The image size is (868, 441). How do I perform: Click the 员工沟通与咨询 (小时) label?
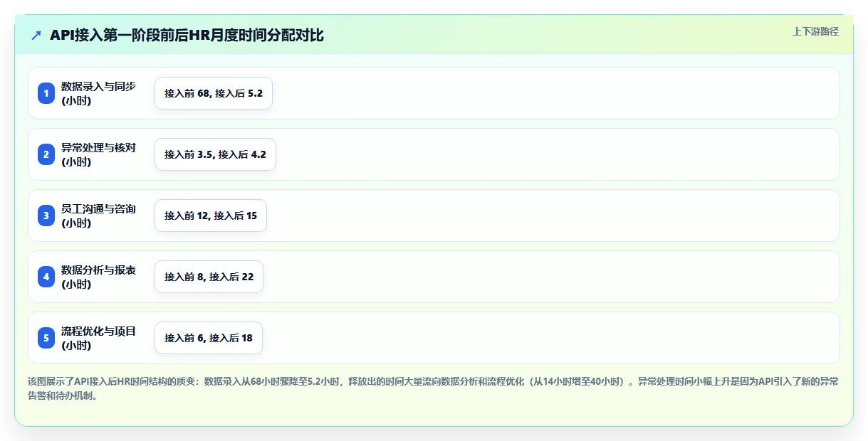pos(98,216)
